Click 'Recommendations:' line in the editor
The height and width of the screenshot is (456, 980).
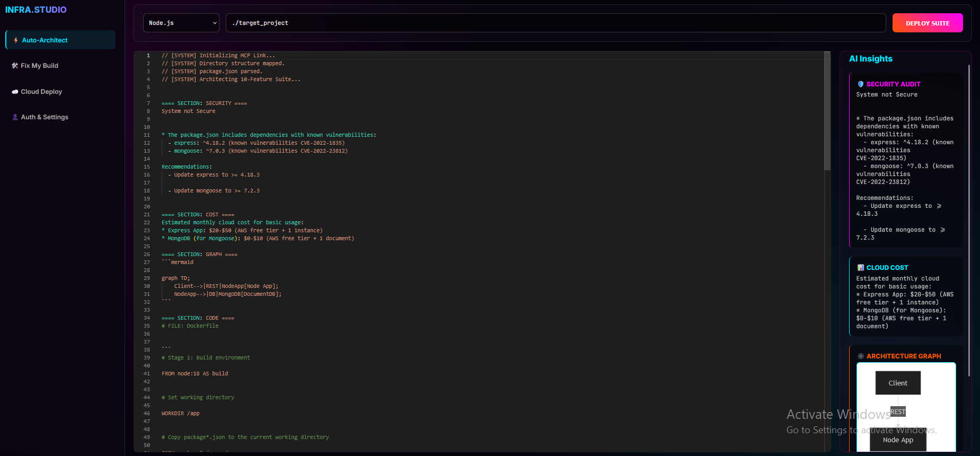click(187, 166)
